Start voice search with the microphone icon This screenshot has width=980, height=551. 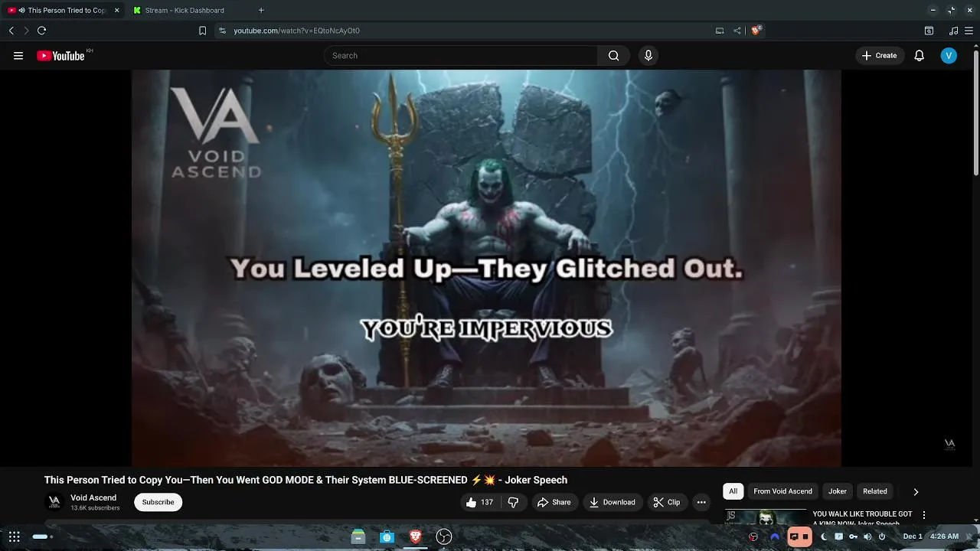pyautogui.click(x=648, y=56)
